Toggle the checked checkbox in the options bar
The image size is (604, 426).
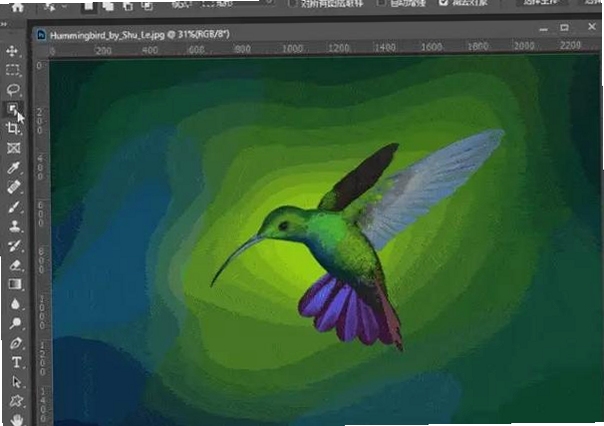pos(443,3)
